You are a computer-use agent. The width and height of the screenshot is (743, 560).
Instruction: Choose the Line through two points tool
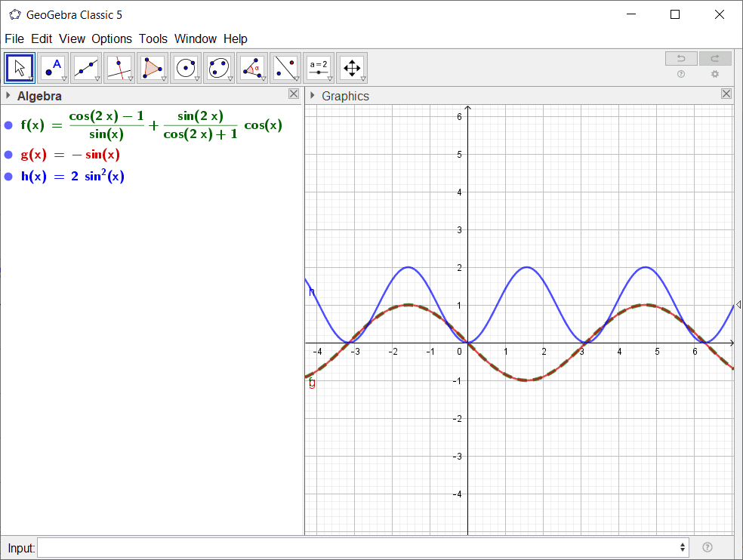pyautogui.click(x=86, y=68)
